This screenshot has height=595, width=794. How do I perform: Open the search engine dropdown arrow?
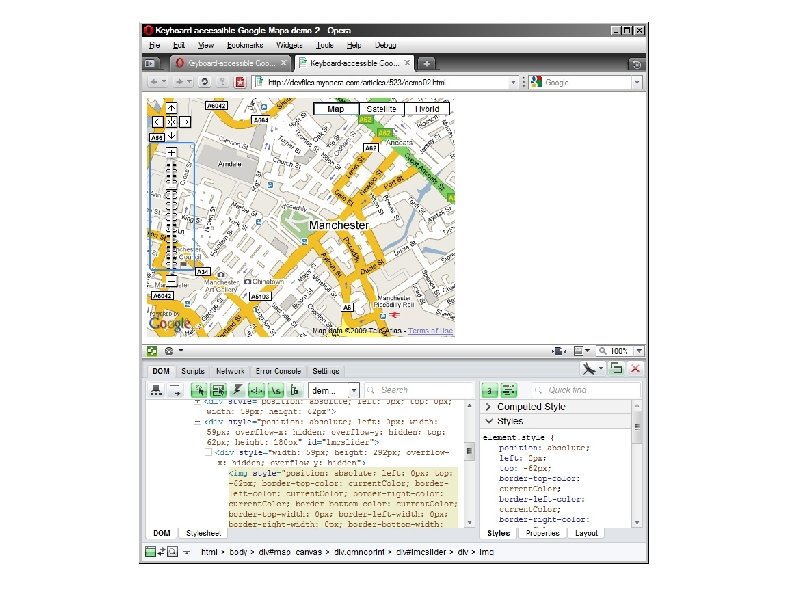637,82
